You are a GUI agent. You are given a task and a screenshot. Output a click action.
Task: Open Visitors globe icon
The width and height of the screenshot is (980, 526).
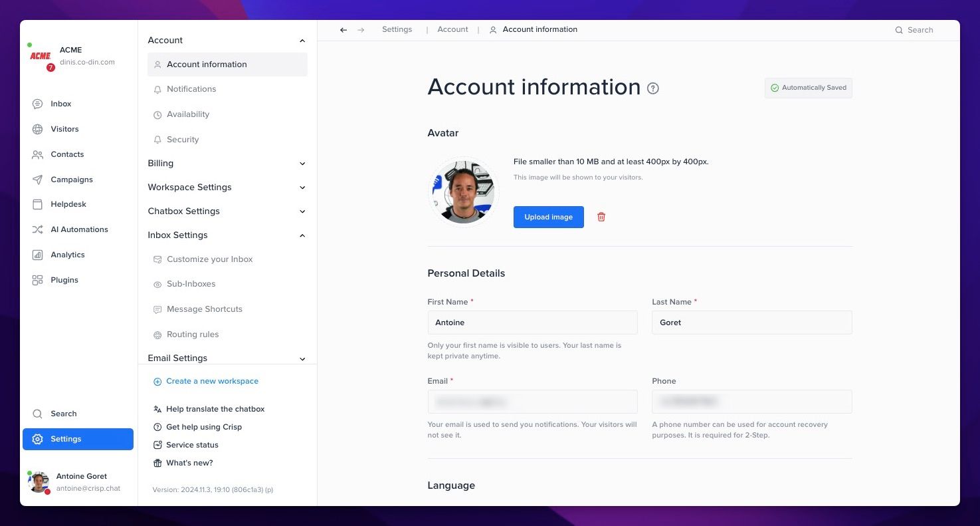point(38,129)
